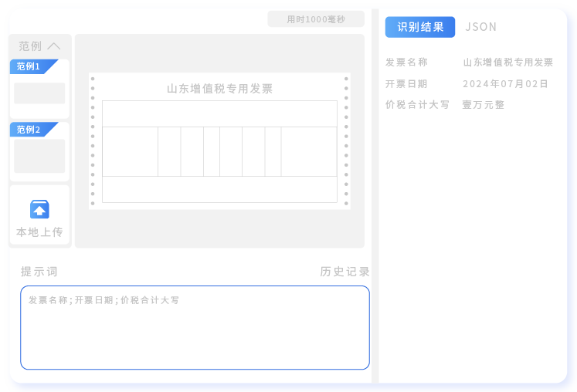
Task: Click the 本地上传 text label
Action: 39,231
